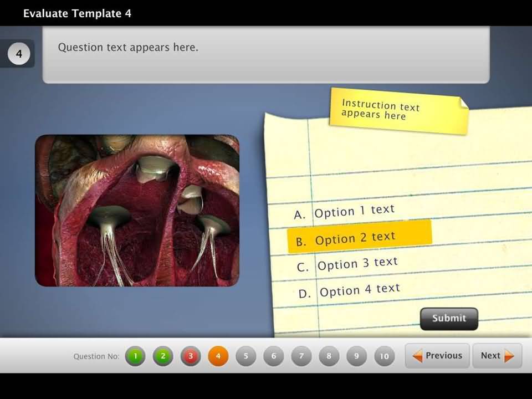Image resolution: width=532 pixels, height=399 pixels.
Task: Open question 8 circle
Action: coord(329,356)
